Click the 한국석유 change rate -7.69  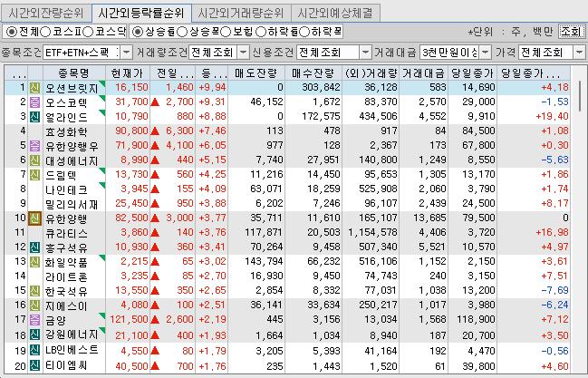click(554, 291)
